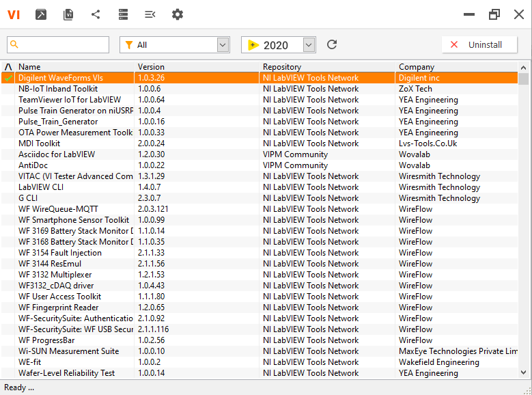Select the WF3132_cDAQ driver package
This screenshot has width=532, height=395.
click(260, 285)
